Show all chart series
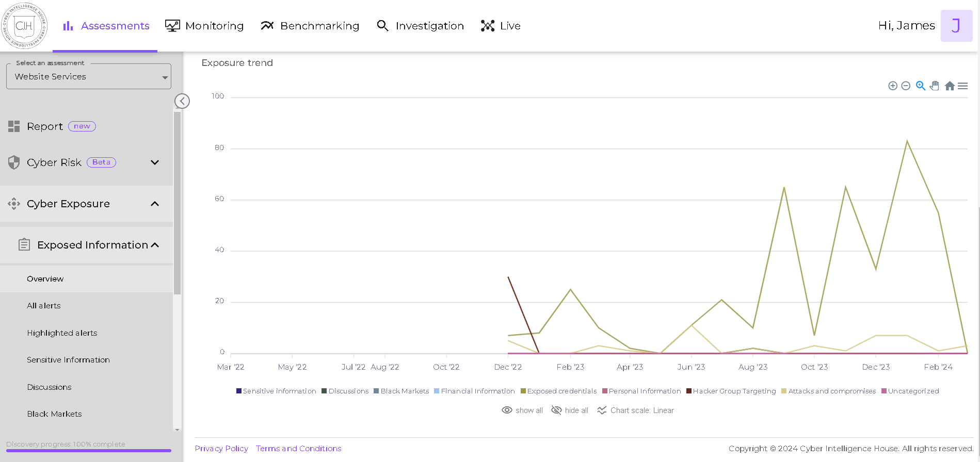Viewport: 980px width, 462px height. [522, 410]
